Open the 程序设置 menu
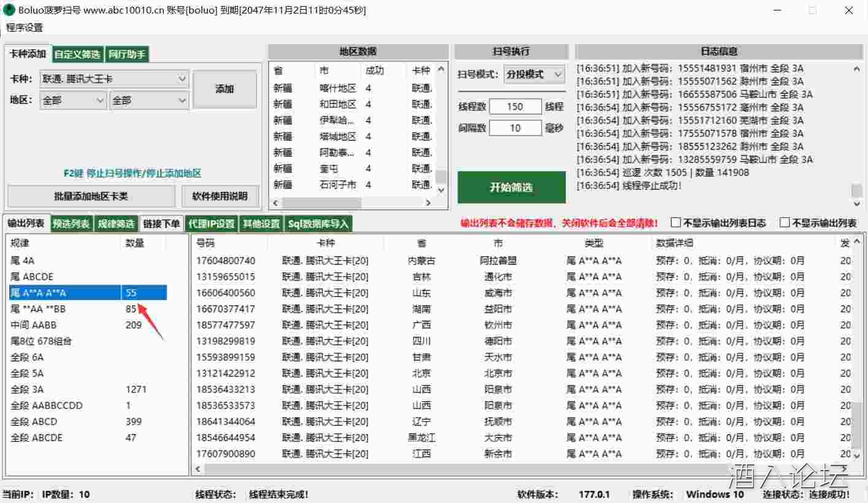This screenshot has width=868, height=503. click(25, 28)
